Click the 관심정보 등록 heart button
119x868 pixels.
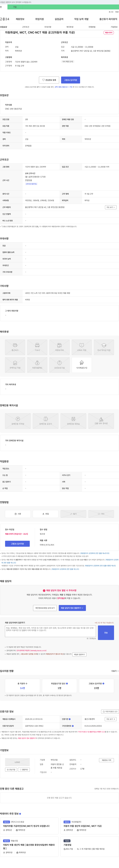49,80
